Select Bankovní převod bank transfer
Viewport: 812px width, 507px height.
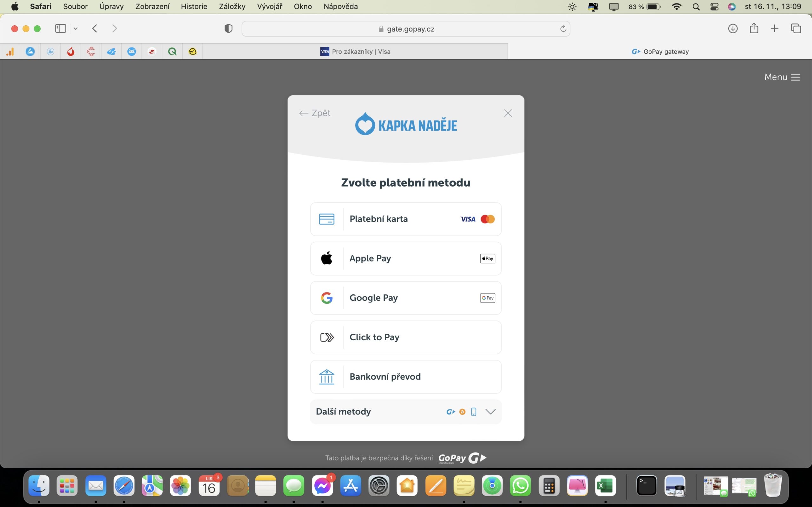click(x=405, y=376)
